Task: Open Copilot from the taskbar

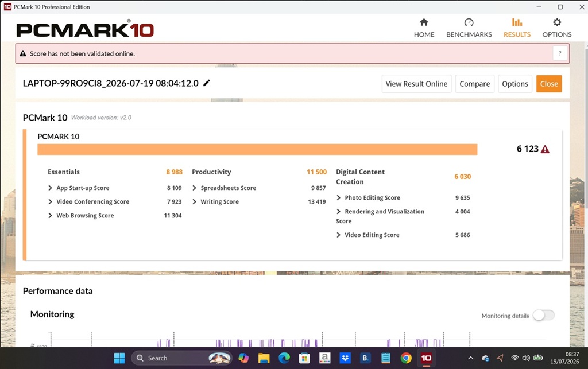Action: coord(243,358)
